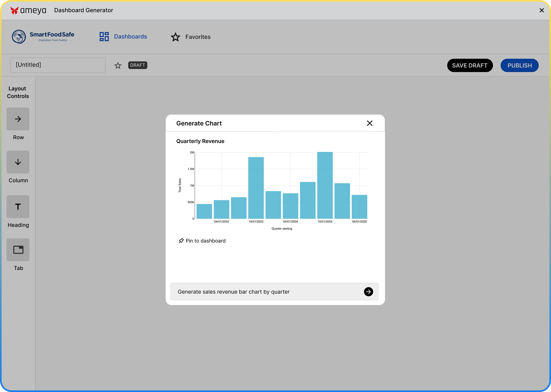Click the [Untitled] dashboard name field

tap(58, 65)
